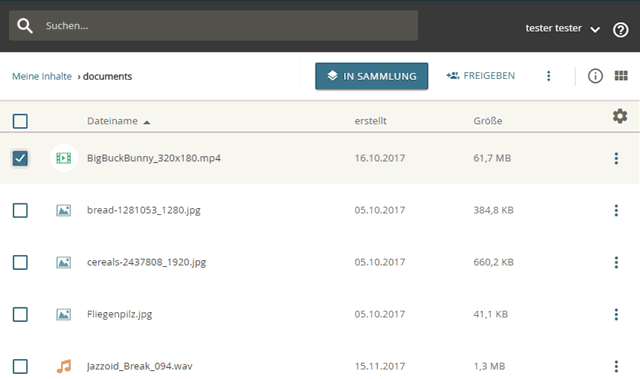Click the image icon of cereals-2437808_1920.jpg

[64, 262]
